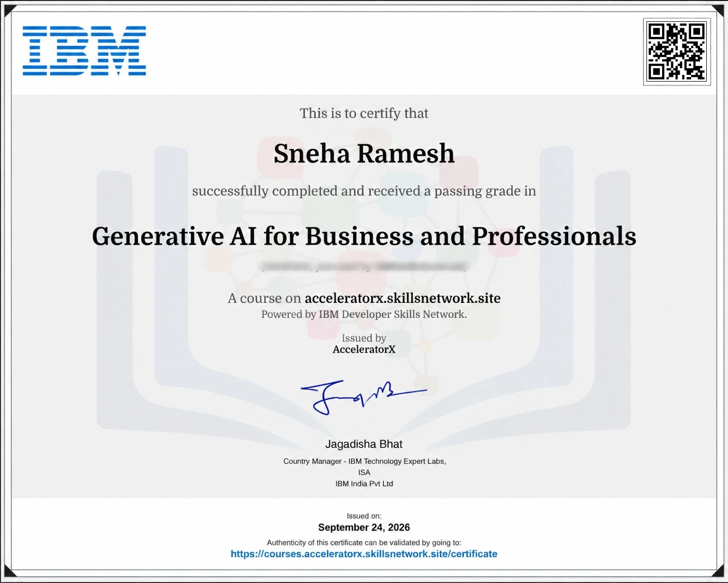Screen dimensions: 728x583
Task: Click 'Country Manager - IBM Technology Expert Labs,' title
Action: point(364,461)
